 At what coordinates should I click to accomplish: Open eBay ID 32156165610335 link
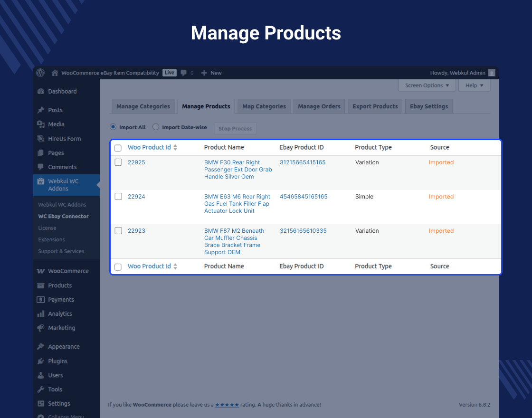coord(304,231)
